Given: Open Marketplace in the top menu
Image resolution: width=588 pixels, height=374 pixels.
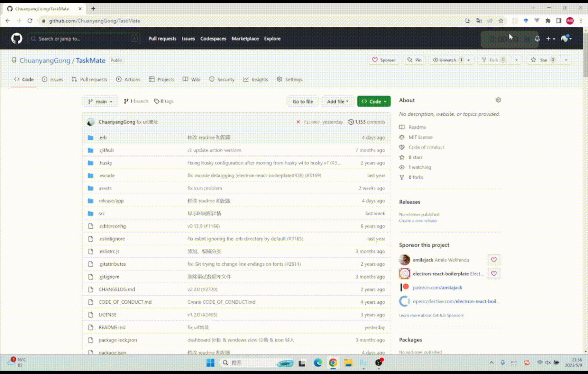Looking at the screenshot, I should tap(245, 38).
